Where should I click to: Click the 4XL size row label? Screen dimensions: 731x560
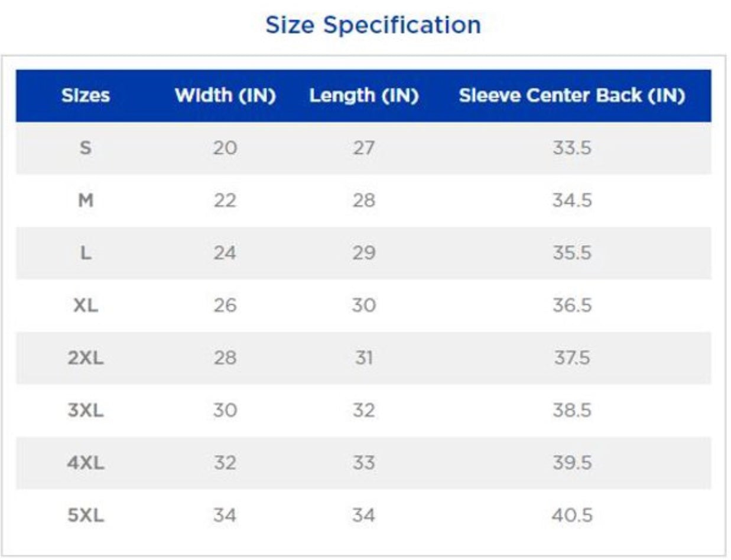coord(86,463)
